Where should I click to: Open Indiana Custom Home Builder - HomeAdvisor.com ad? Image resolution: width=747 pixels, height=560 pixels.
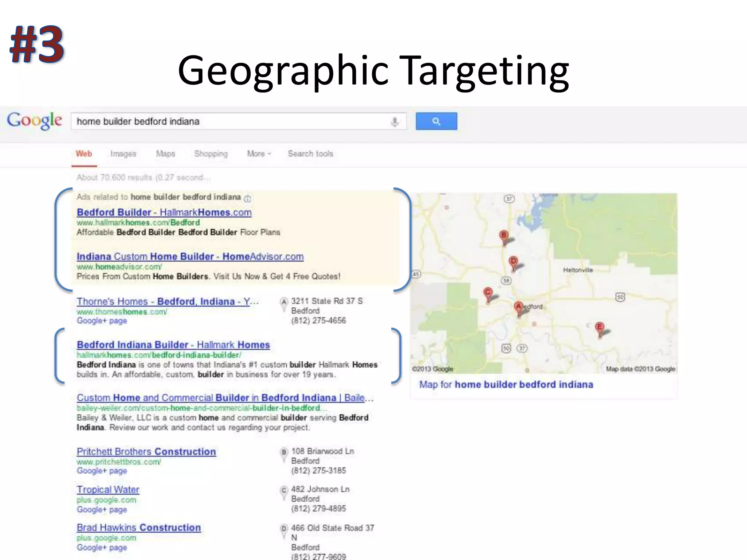coord(190,257)
